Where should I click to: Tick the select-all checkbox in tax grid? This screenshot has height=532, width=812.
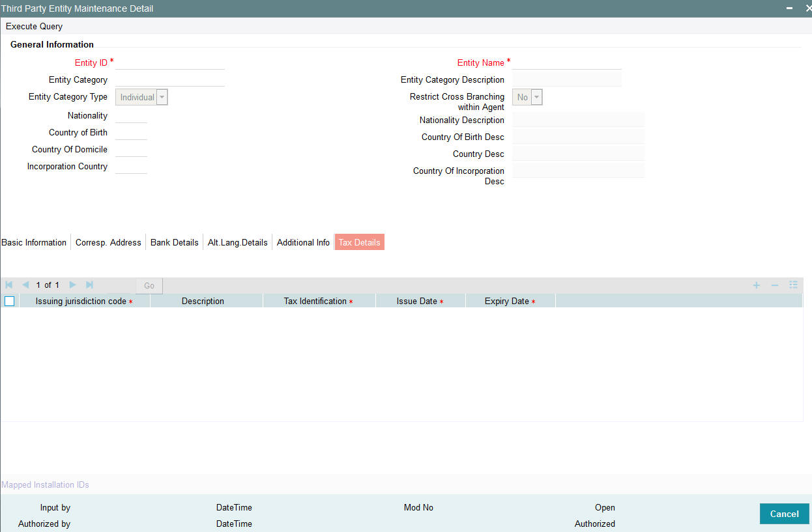coord(9,301)
